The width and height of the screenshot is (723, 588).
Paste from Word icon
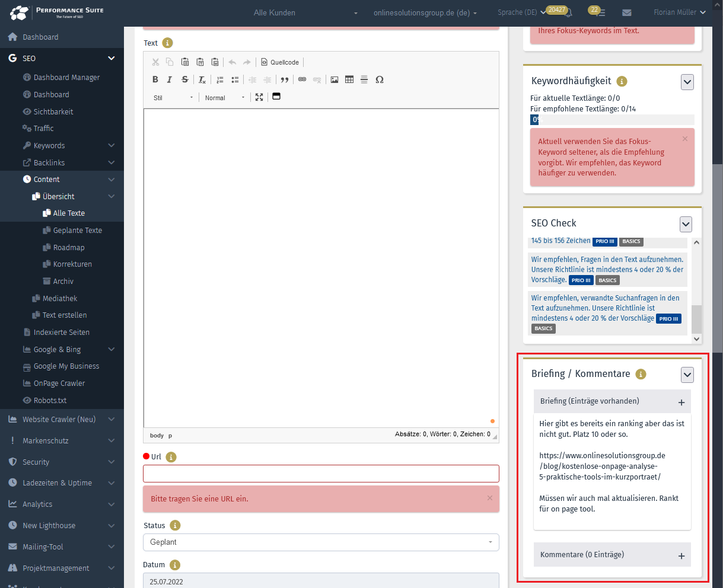tap(215, 62)
